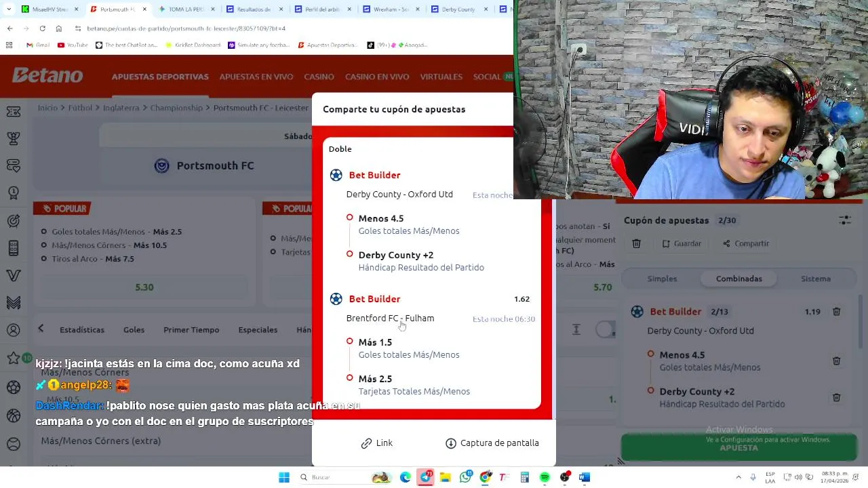
Task: Switch to Derby County browser tab
Action: (458, 9)
